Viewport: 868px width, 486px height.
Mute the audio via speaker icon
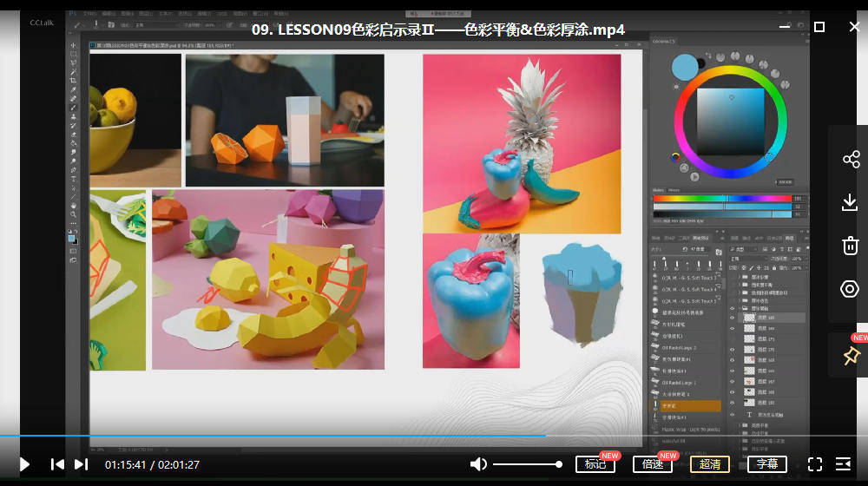pos(477,464)
